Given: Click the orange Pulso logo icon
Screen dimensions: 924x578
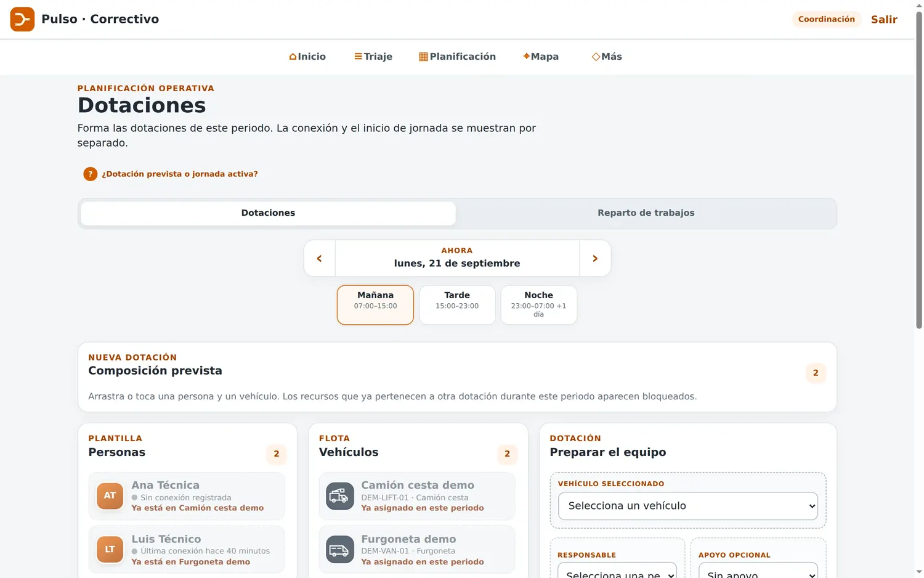Looking at the screenshot, I should click(x=22, y=19).
